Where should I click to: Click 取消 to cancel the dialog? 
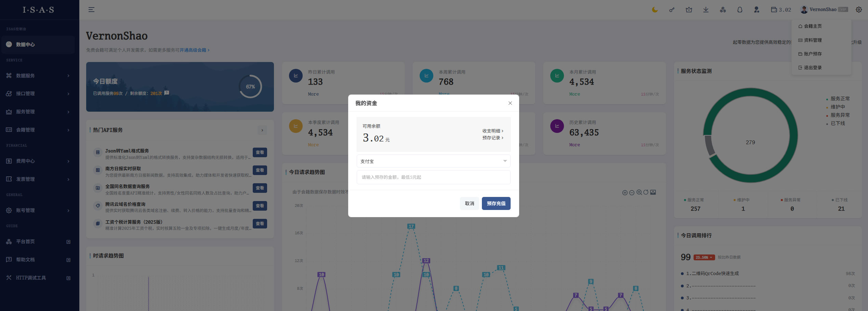(x=469, y=203)
